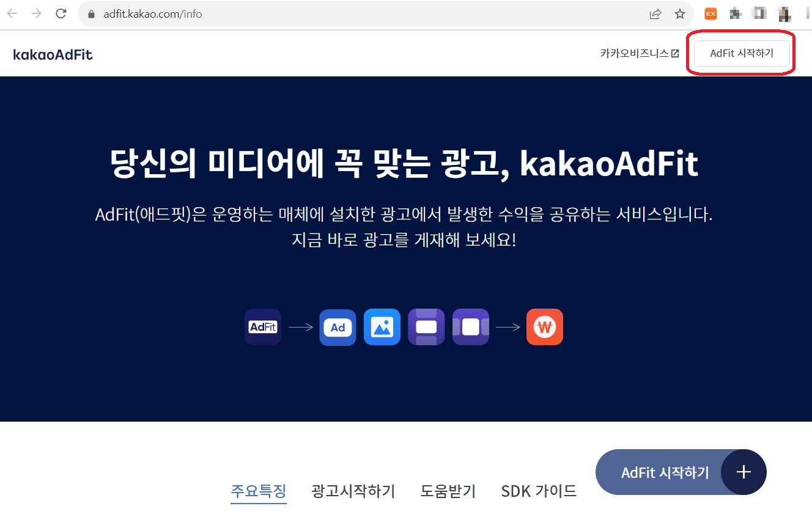Click the red won currency icon
This screenshot has width=812, height=528.
pos(545,327)
